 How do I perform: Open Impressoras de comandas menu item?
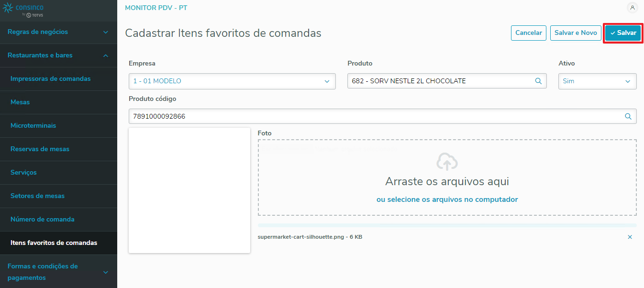(50, 79)
